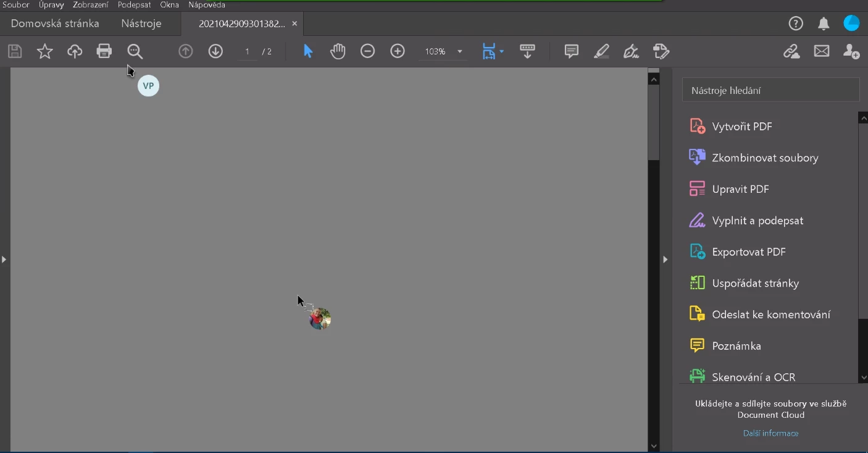The height and width of the screenshot is (453, 868).
Task: Click the read mode keyboard-arrow icon
Action: [x=527, y=51]
